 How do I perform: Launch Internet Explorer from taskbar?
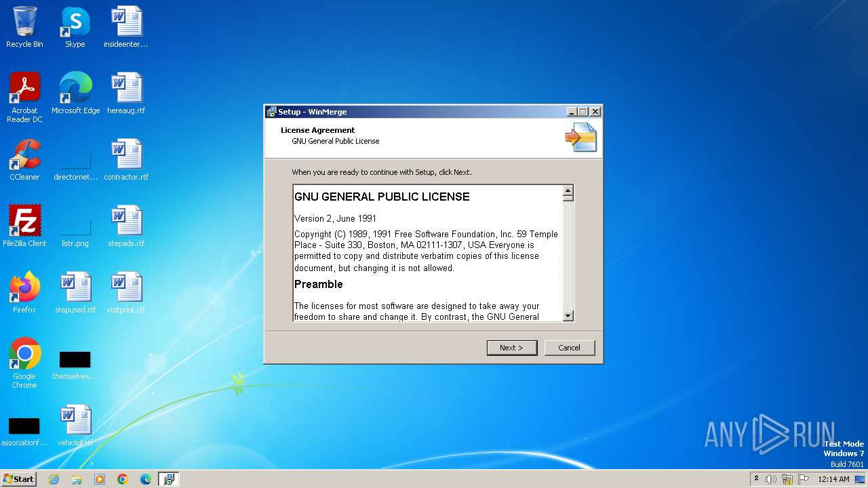(x=54, y=479)
